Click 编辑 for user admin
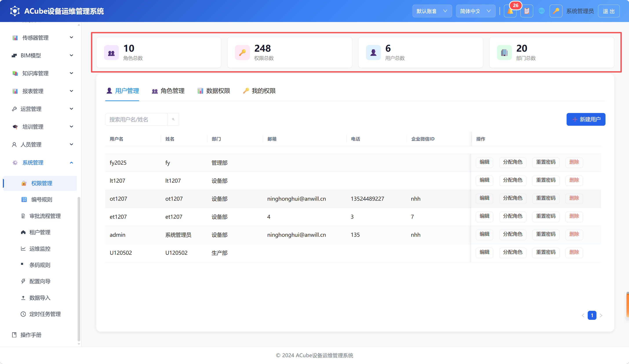 [484, 235]
